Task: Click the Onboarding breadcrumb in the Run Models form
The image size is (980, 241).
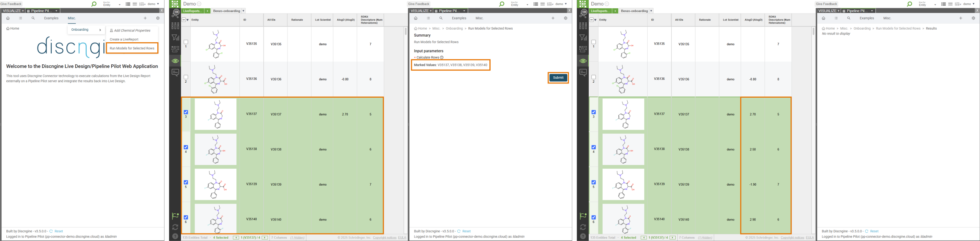Action: coord(454,28)
